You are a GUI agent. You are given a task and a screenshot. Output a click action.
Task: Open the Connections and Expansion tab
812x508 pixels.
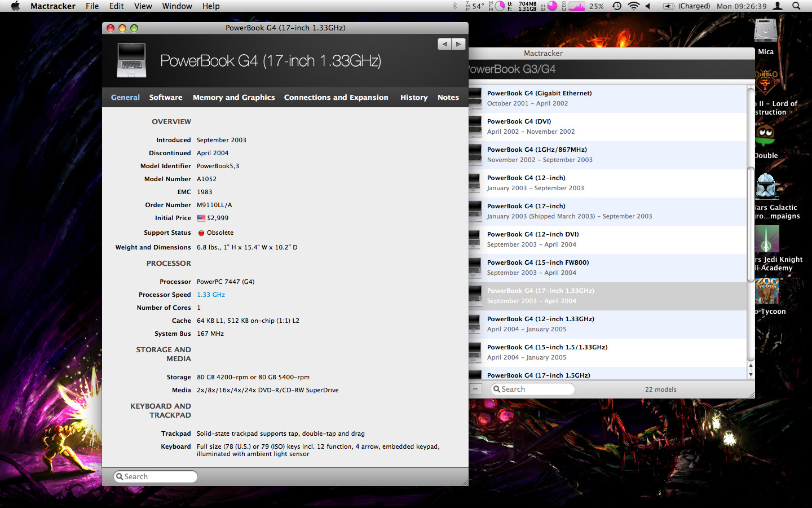(336, 97)
